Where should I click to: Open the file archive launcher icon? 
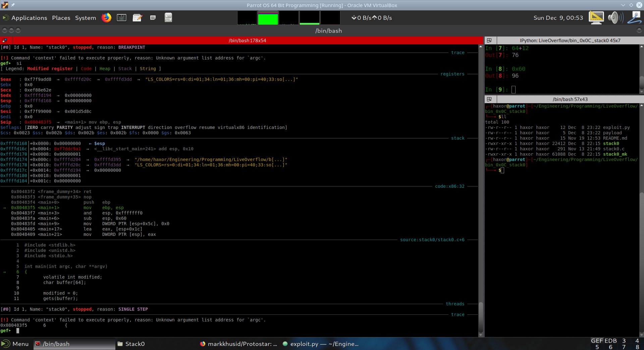pos(168,17)
